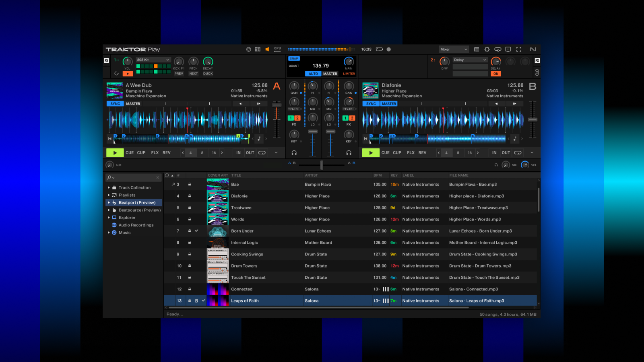Screen dimensions: 644x362
Task: Toggle the left FX panel icon
Action: coord(107,61)
